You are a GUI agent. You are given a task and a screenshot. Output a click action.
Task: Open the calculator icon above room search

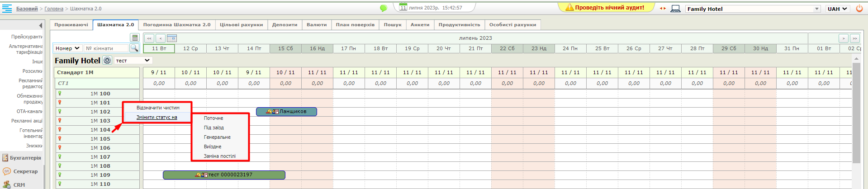134,38
